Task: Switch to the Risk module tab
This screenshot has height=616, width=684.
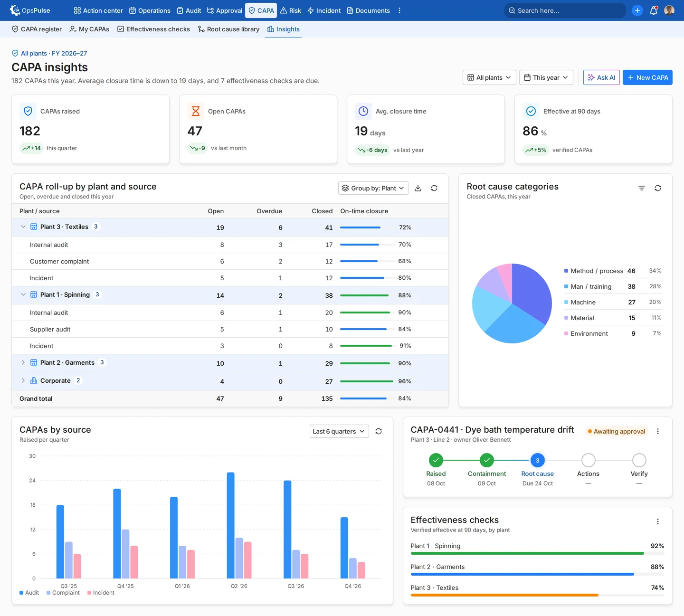Action: click(x=291, y=10)
